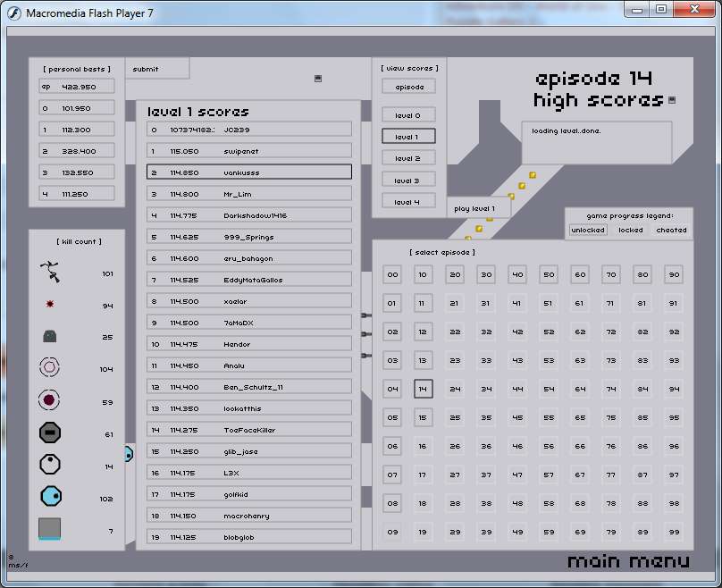This screenshot has width=722, height=588.
Task: Click the small square icon beside high scores
Action: tap(672, 100)
